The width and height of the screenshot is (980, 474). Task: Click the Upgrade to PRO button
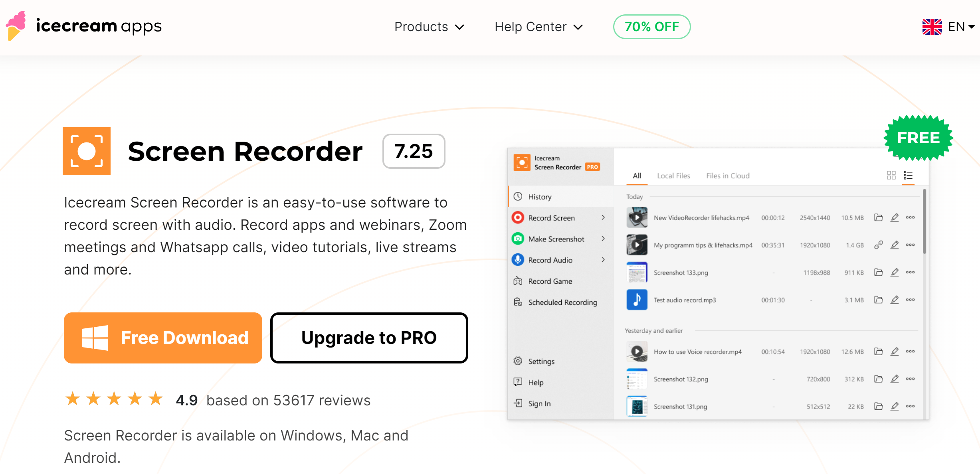point(369,338)
